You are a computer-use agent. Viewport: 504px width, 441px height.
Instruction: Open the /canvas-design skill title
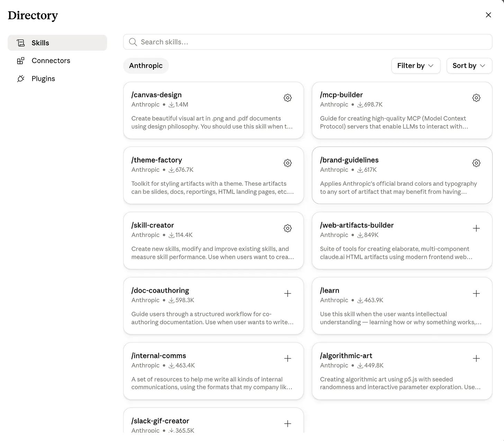tap(156, 95)
